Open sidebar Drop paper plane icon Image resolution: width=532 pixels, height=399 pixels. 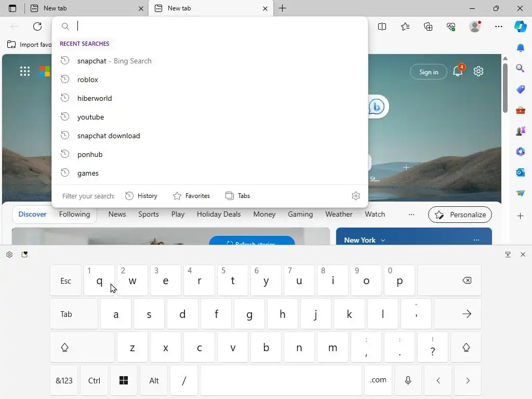coord(521,193)
